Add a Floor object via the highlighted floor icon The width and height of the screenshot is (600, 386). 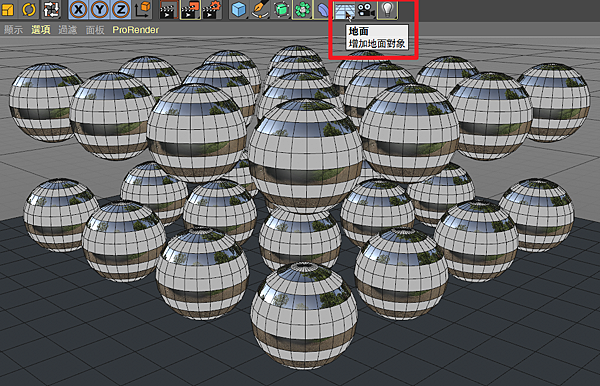coord(344,10)
